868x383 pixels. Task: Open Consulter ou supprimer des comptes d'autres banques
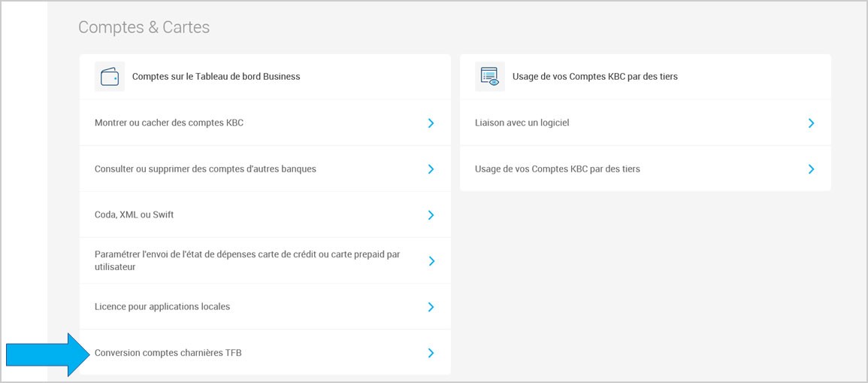205,169
